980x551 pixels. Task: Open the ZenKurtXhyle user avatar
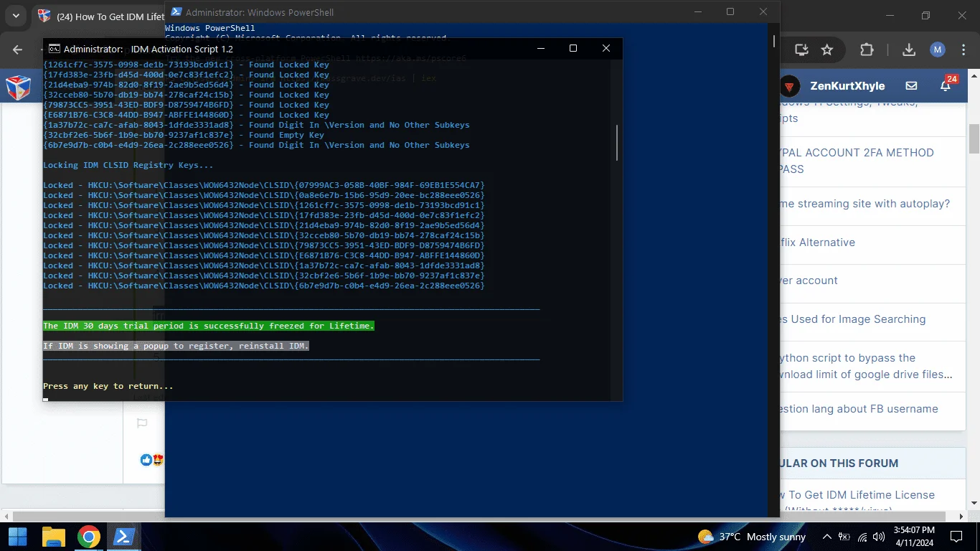(x=790, y=86)
